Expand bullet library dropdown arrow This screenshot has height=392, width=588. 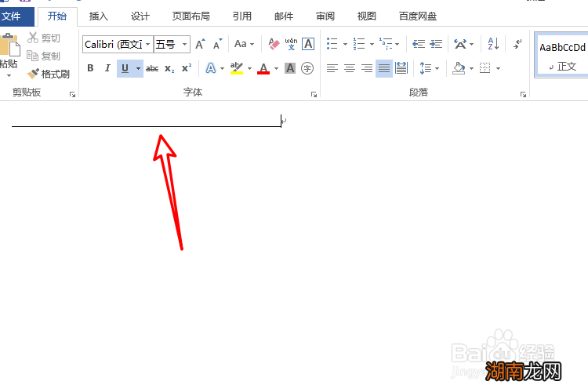click(345, 44)
